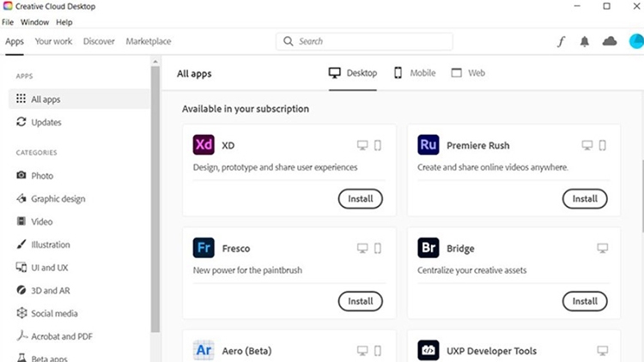Open notifications bell icon
Screen dimensions: 644x362
[x=585, y=41]
